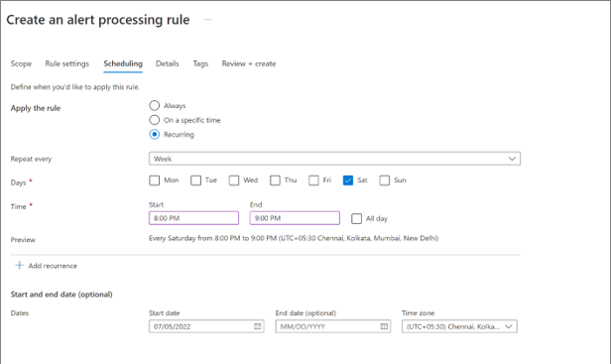Select On a specific time option
Image resolution: width=611 pixels, height=364 pixels.
[155, 120]
